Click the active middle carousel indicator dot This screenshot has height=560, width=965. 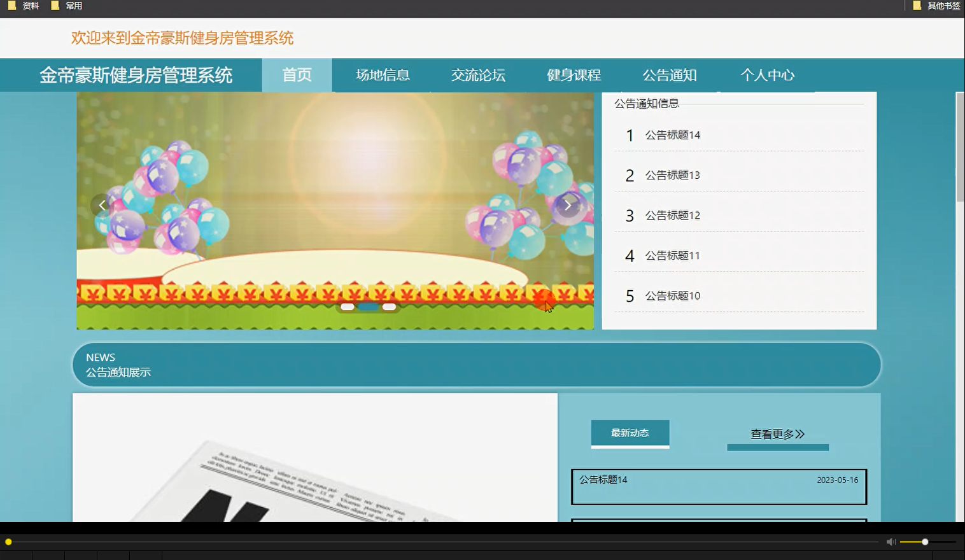pos(369,307)
